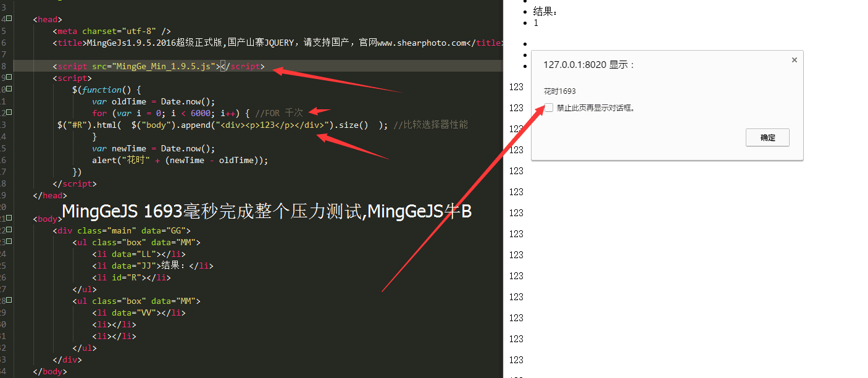Click the 'var newTime = Date.now();' line
Image resolution: width=868 pixels, height=378 pixels.
point(153,148)
